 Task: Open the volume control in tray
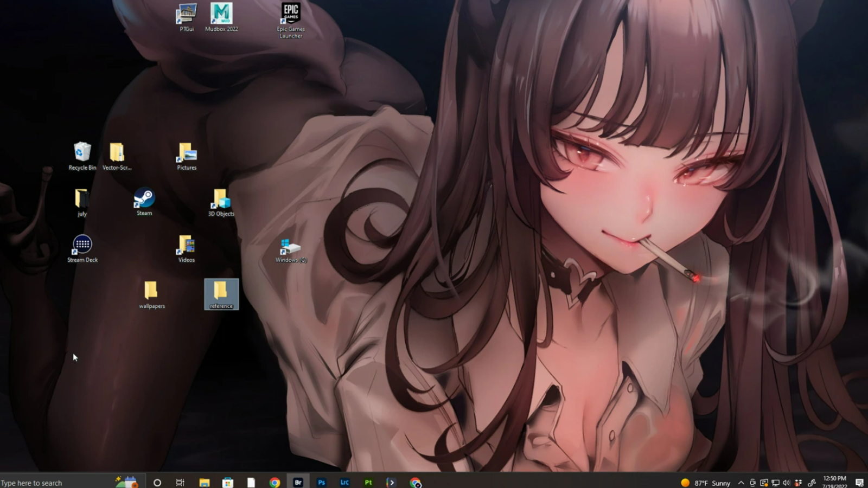point(787,483)
